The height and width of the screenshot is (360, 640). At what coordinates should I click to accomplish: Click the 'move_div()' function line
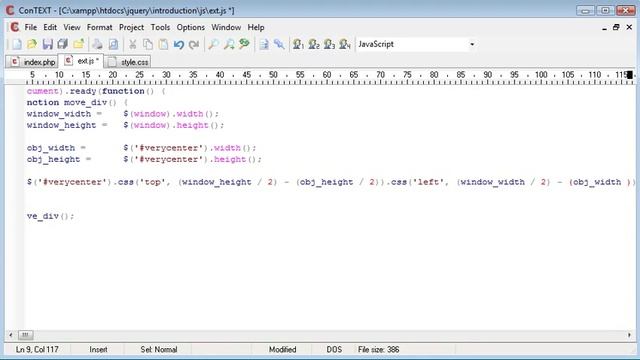77,102
